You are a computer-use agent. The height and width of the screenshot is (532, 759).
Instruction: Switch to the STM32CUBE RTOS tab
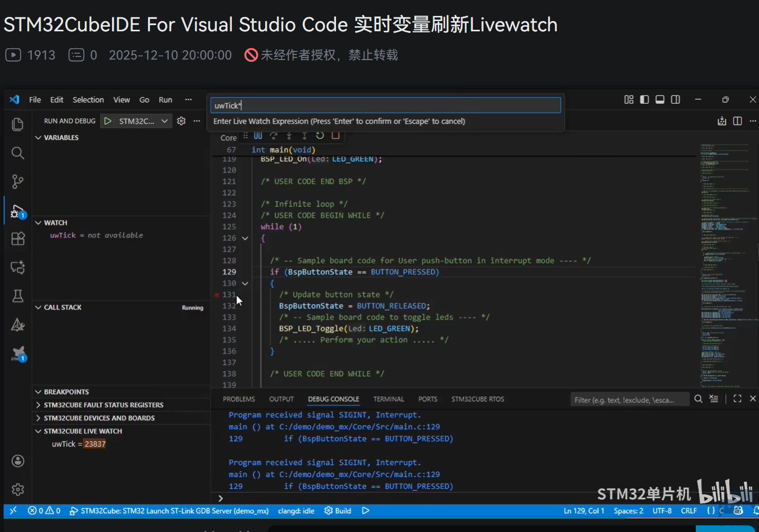477,399
